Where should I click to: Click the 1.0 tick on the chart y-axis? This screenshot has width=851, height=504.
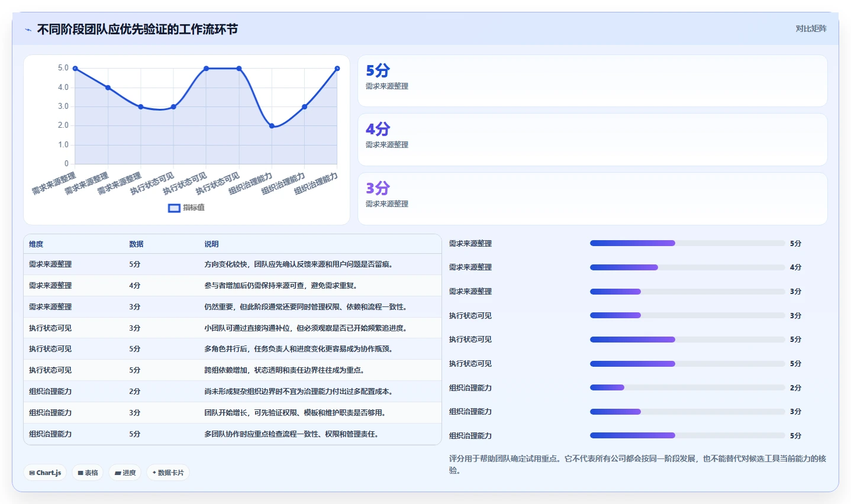tap(63, 145)
